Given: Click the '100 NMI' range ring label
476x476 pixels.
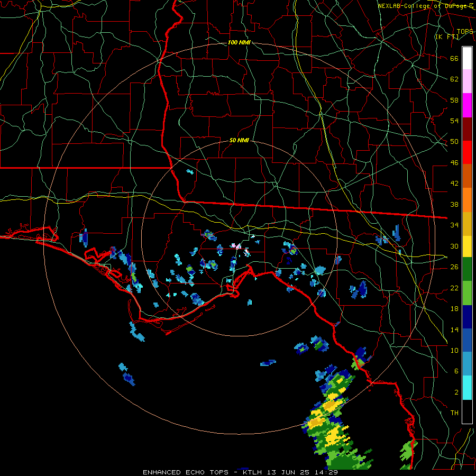Looking at the screenshot, I should [x=239, y=42].
